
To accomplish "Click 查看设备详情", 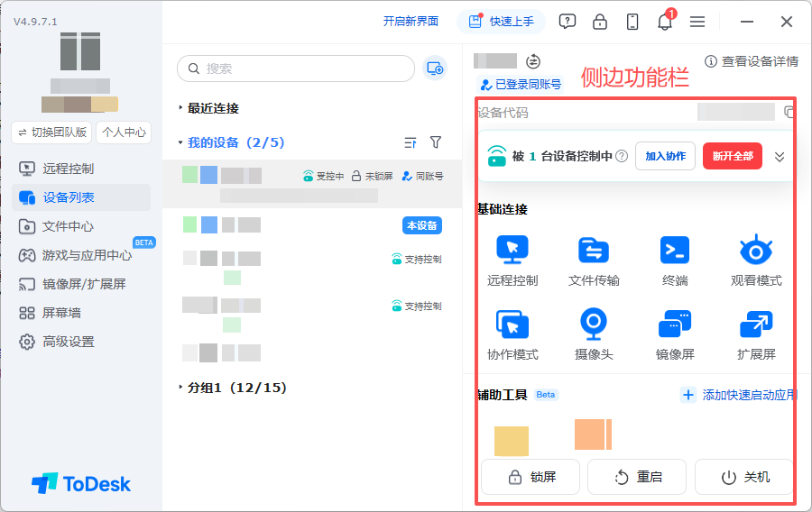I will click(x=752, y=61).
